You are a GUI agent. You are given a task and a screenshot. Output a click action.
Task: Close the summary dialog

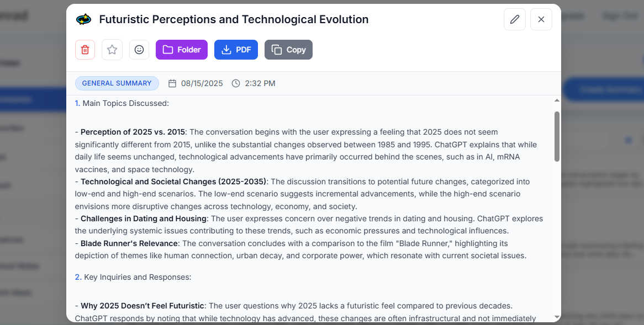click(541, 19)
